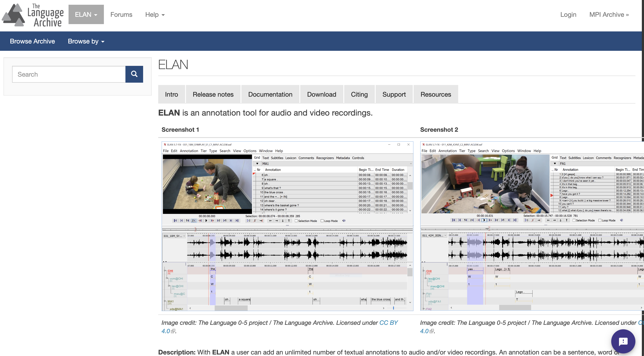644x356 pixels.
Task: Open the Annotation menu in ELAN
Action: coord(189,151)
